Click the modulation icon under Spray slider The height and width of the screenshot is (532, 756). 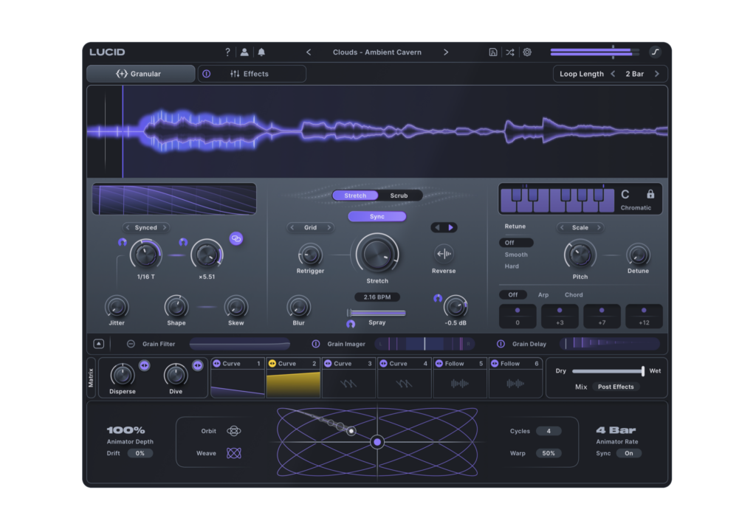coord(351,324)
